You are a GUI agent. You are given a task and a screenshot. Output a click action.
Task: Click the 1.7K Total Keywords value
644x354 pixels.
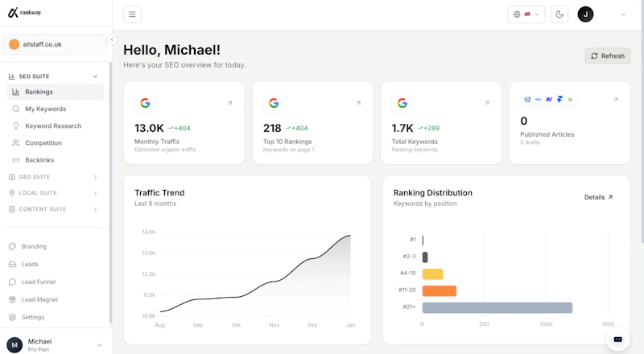pos(402,128)
